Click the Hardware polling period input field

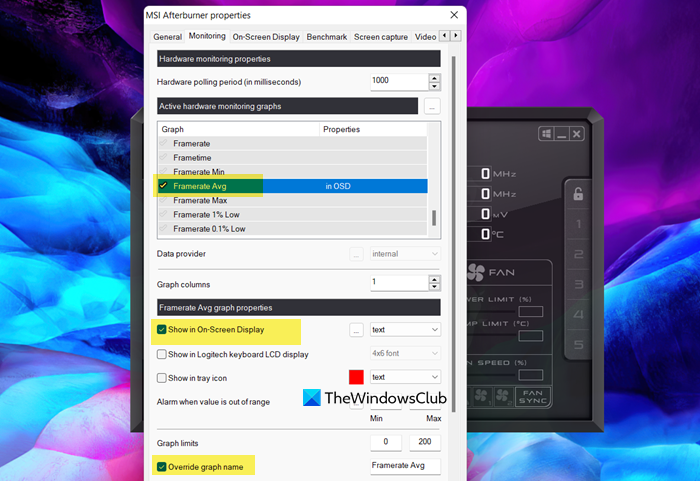399,82
